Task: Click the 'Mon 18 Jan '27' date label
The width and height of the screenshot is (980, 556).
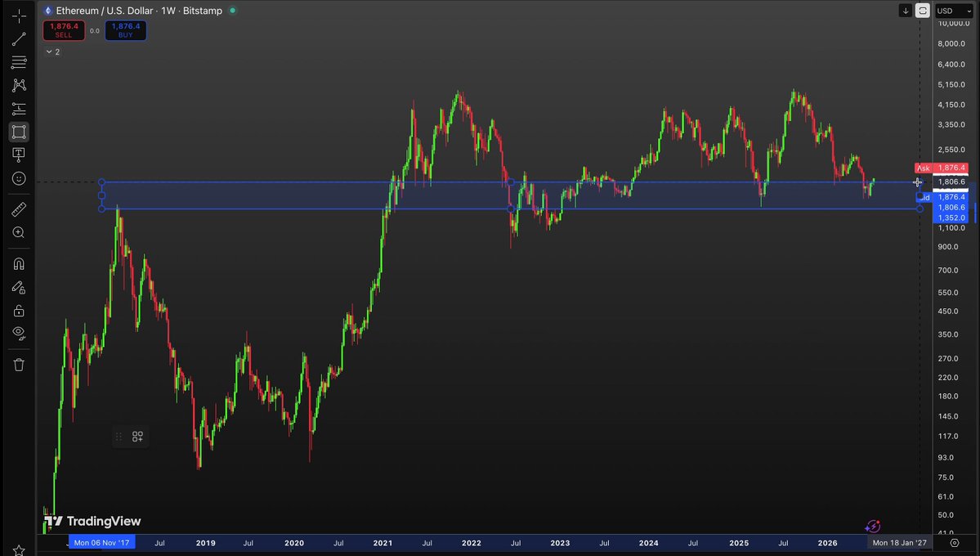Action: click(x=899, y=543)
